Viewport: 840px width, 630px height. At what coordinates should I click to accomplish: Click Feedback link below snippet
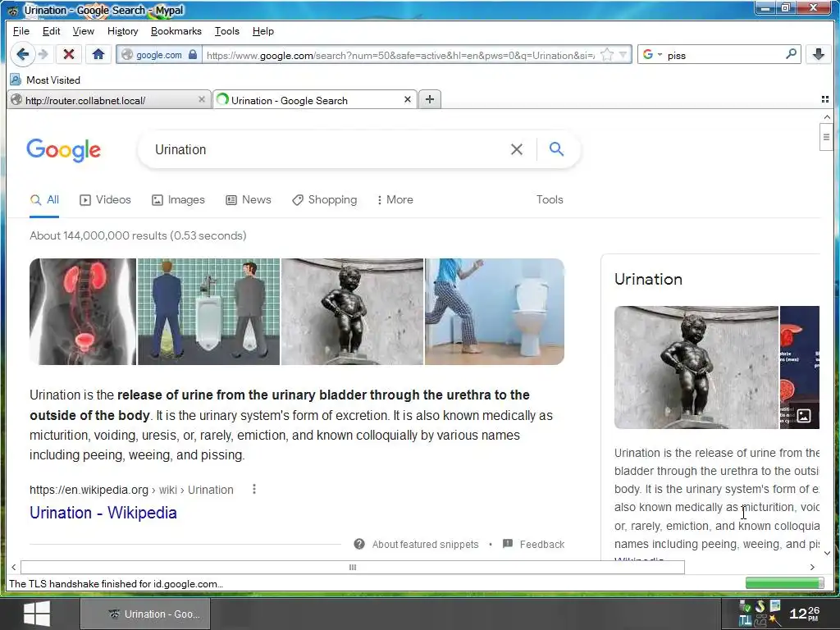point(542,545)
